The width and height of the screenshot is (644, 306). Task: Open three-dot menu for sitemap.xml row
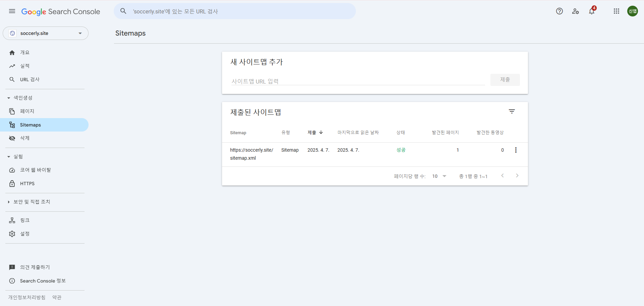(516, 150)
